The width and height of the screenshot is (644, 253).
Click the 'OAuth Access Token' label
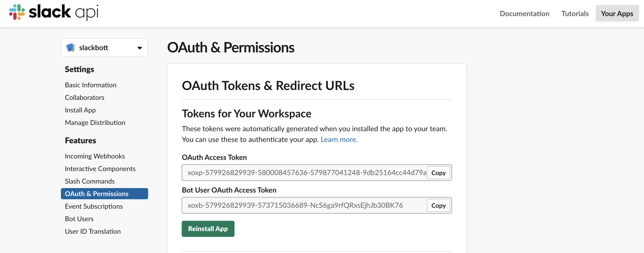[x=214, y=157]
